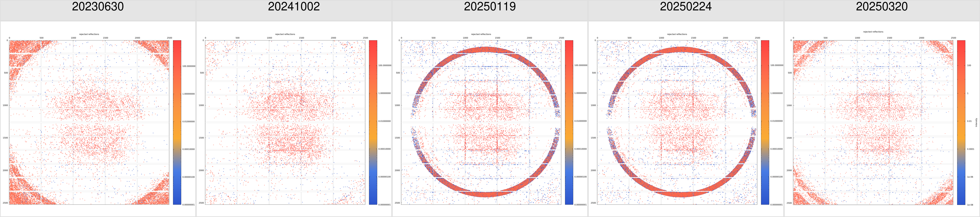Click the '1e-08' colorbar tick label
Viewport: 980px width, 217px height.
[x=970, y=205]
